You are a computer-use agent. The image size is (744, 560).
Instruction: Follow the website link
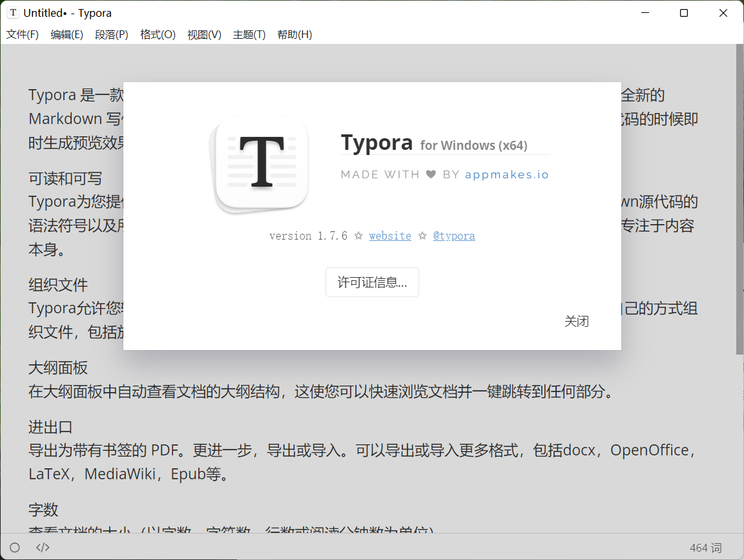click(390, 236)
